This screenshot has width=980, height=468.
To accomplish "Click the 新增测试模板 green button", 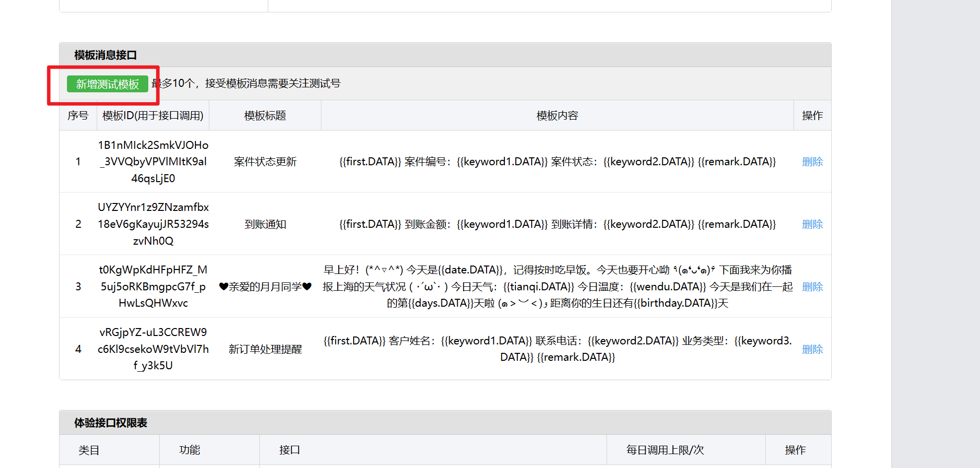I will 108,84.
